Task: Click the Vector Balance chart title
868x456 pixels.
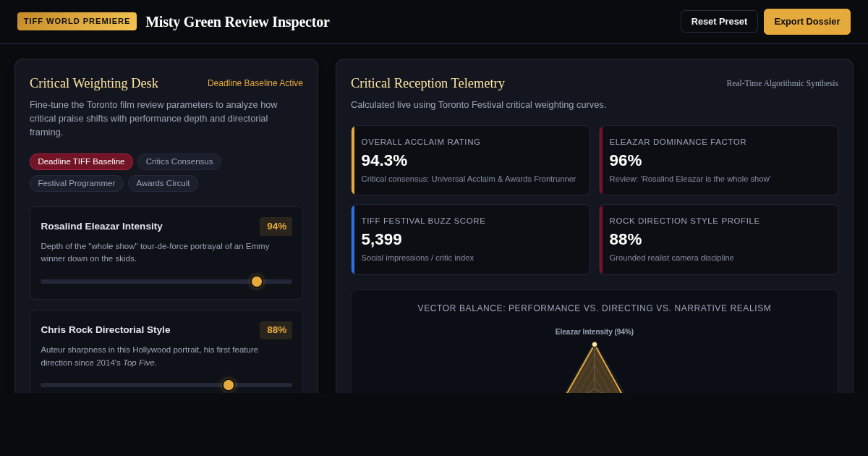Action: point(595,308)
